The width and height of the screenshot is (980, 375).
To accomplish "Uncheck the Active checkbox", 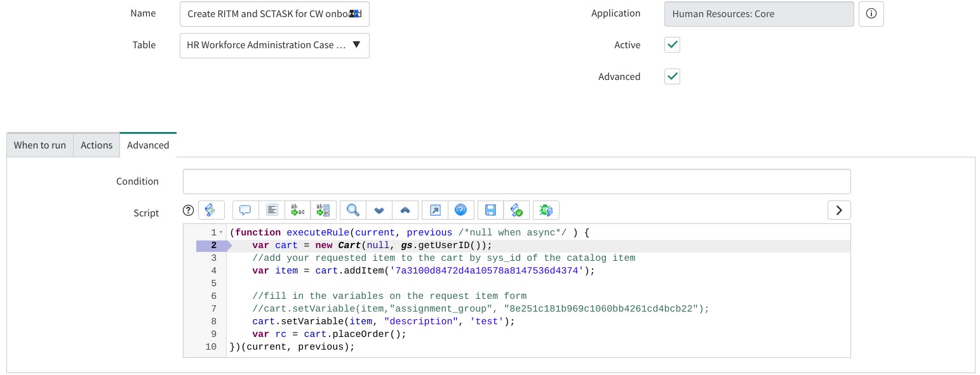I will [x=672, y=45].
